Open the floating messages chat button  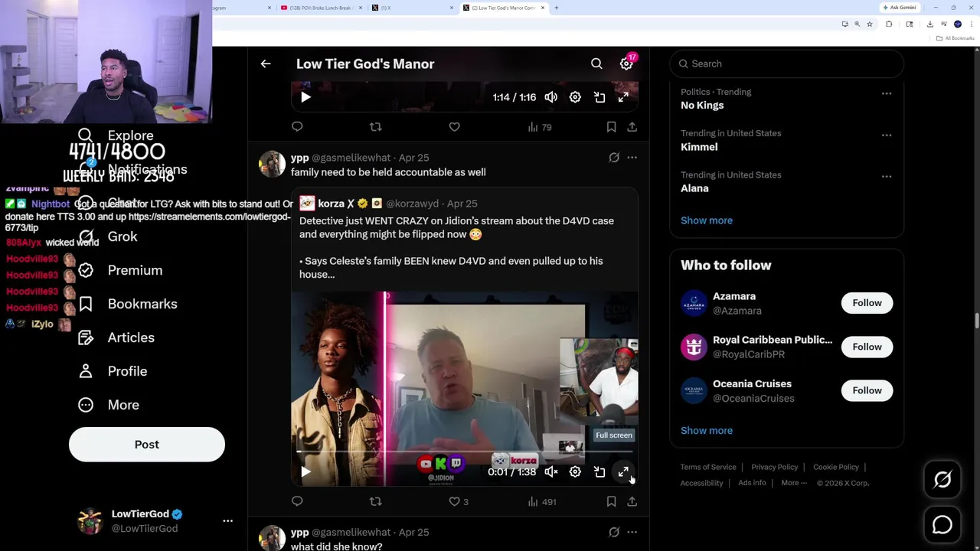tap(942, 525)
